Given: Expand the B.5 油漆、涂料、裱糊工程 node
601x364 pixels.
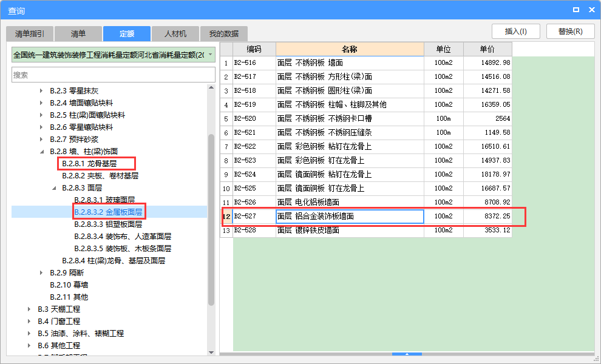Looking at the screenshot, I should tap(29, 333).
